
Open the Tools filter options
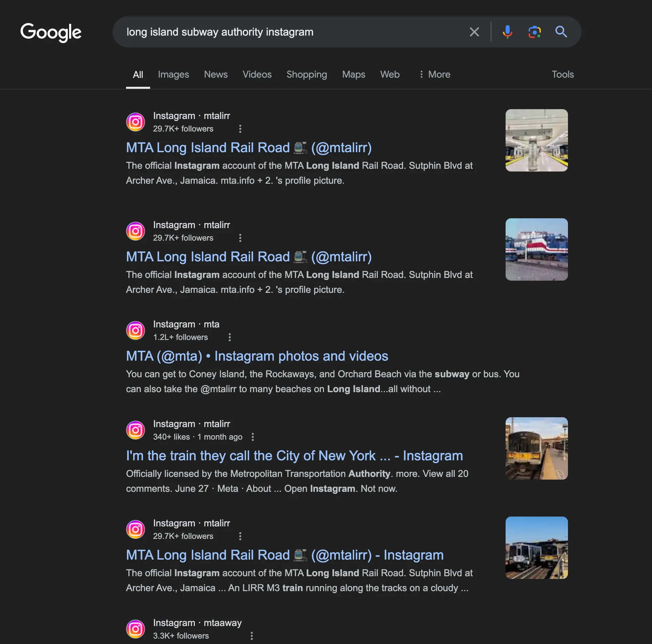click(563, 75)
